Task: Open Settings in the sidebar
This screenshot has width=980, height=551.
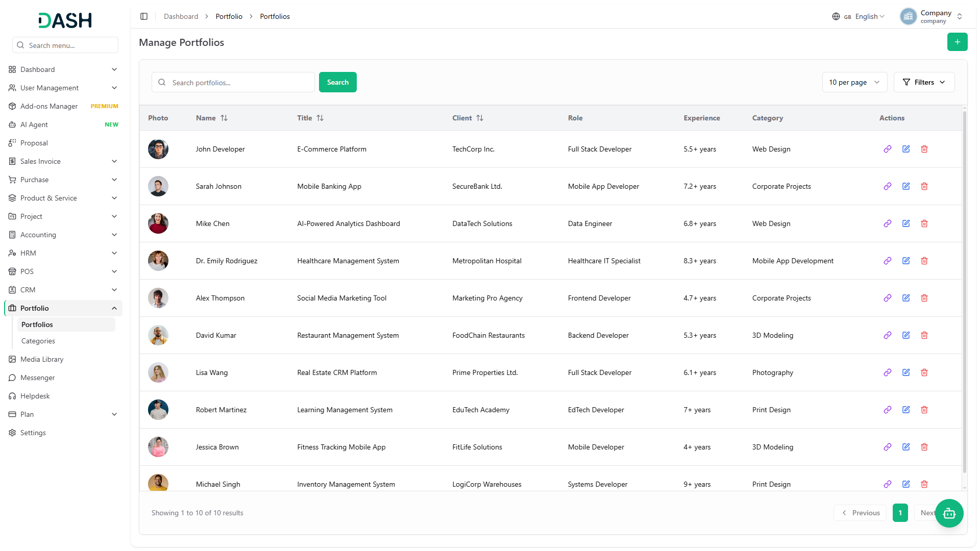Action: pos(63,433)
